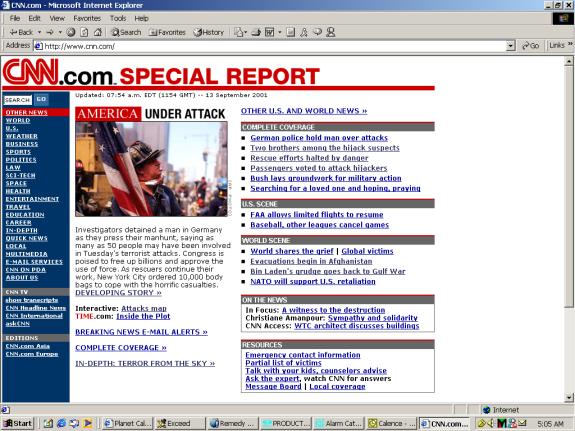Screen dimensions: 575x431
Task: Click the GO button beside the search box
Action: pyautogui.click(x=41, y=99)
